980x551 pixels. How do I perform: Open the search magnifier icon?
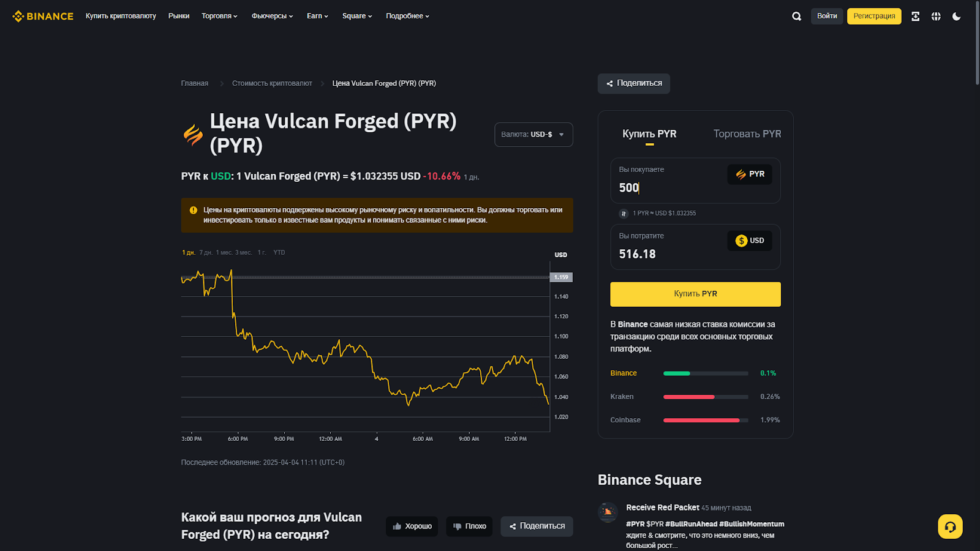(796, 17)
